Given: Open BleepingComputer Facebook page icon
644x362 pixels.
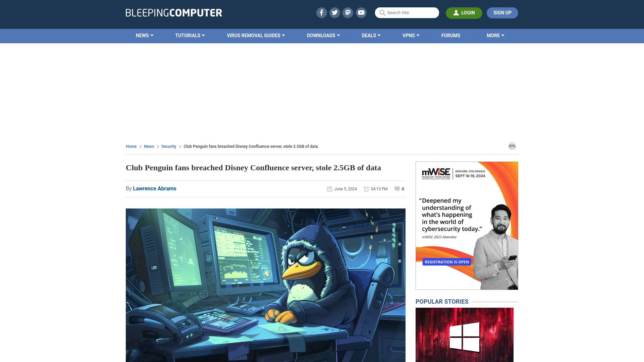Looking at the screenshot, I should pos(321,13).
